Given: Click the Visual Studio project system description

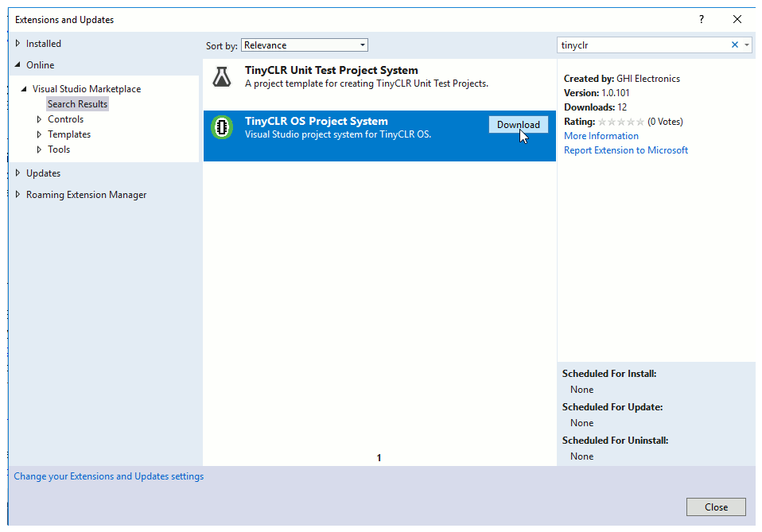Looking at the screenshot, I should (x=338, y=134).
